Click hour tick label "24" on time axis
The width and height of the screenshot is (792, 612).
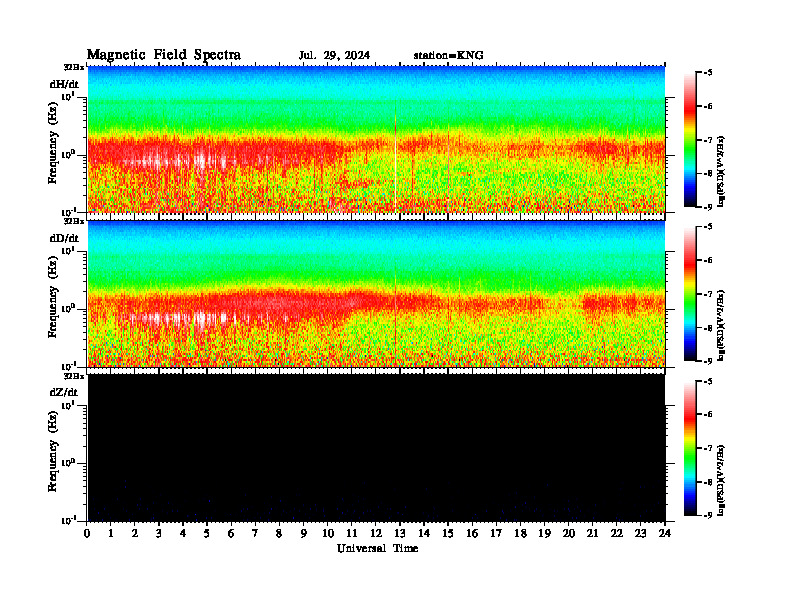point(665,533)
